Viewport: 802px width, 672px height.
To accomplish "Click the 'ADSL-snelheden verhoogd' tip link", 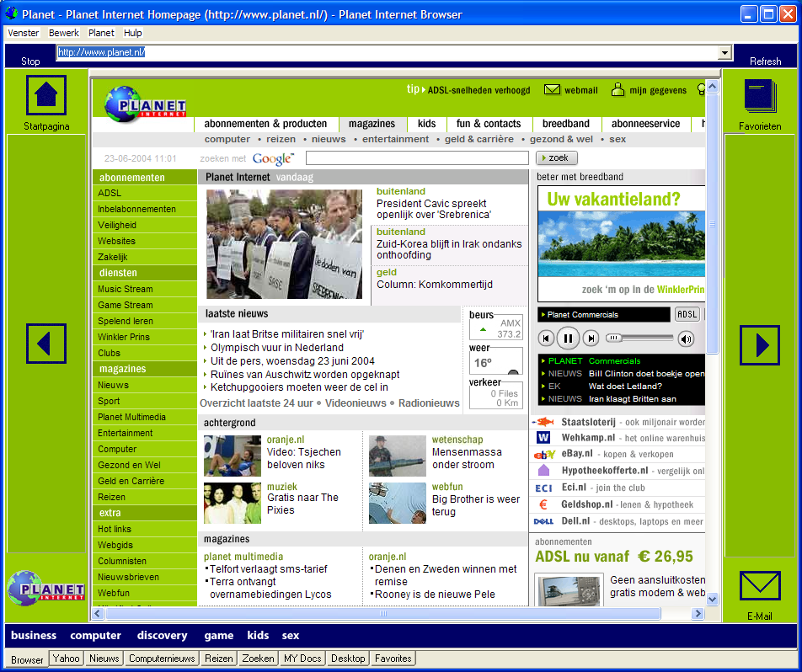I will 479,90.
